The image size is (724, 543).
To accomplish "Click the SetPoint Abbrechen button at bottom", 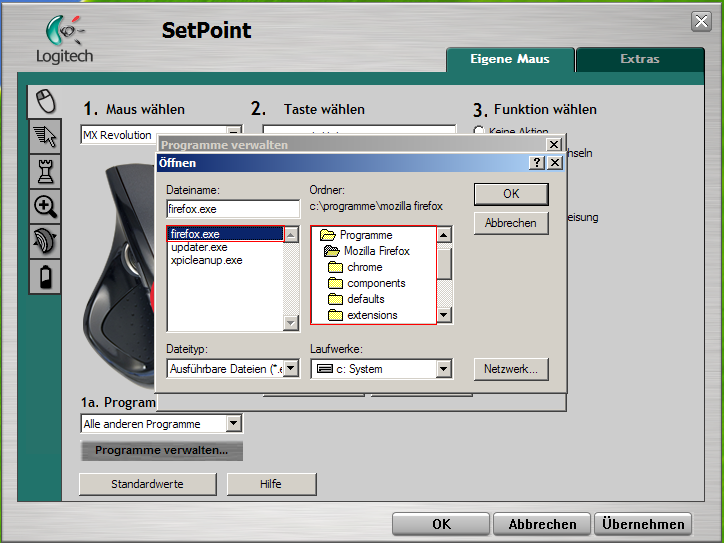I will click(542, 524).
